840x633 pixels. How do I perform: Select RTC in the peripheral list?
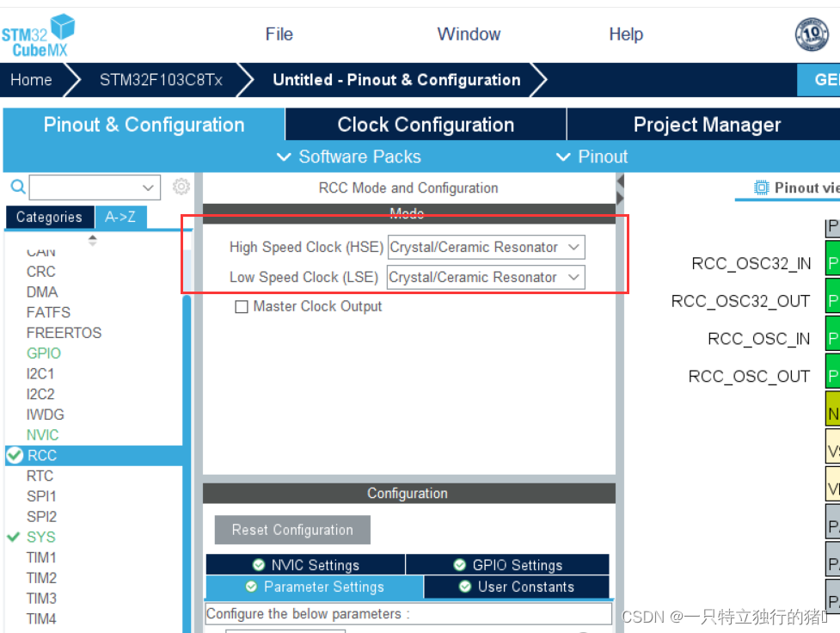tap(40, 476)
